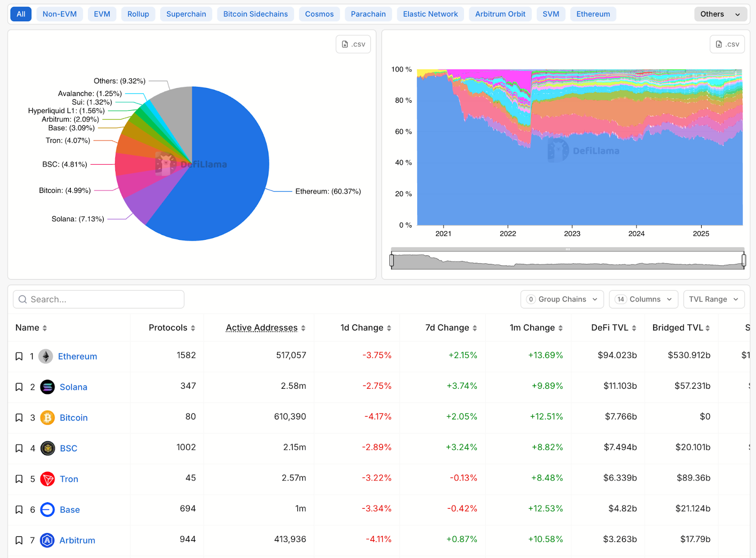Switch to the Cosmos filter tab
756x558 pixels.
coord(319,14)
